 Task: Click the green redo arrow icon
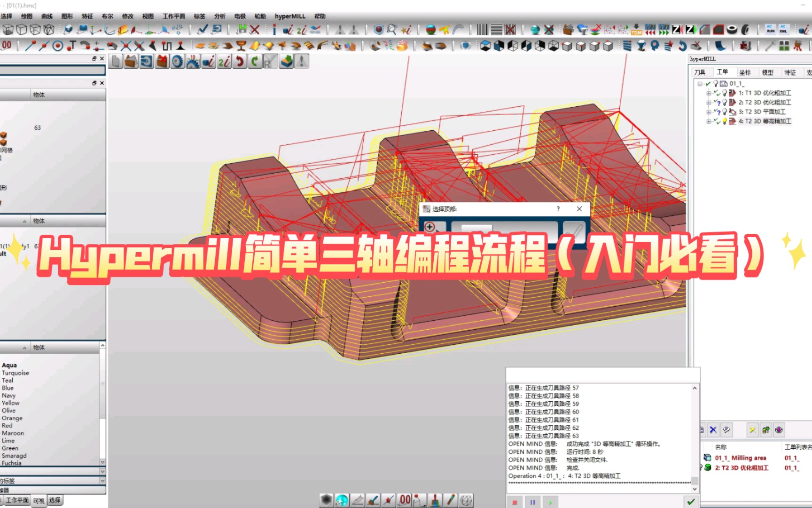[x=255, y=62]
